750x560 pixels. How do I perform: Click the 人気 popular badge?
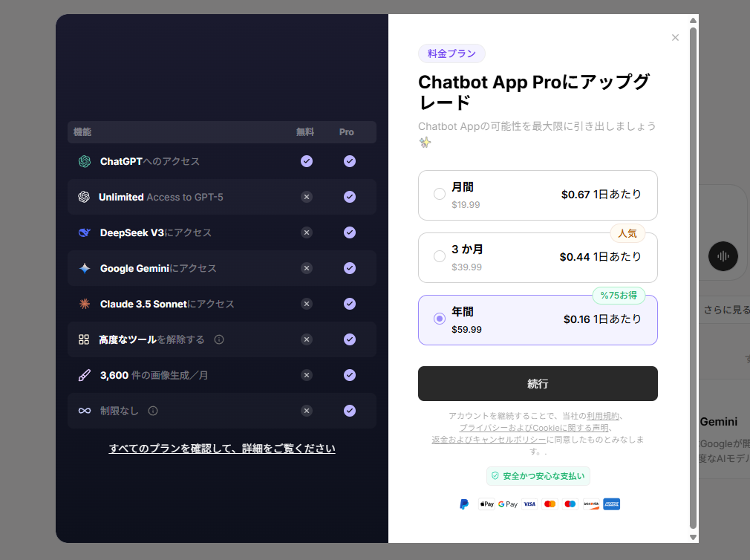click(627, 233)
